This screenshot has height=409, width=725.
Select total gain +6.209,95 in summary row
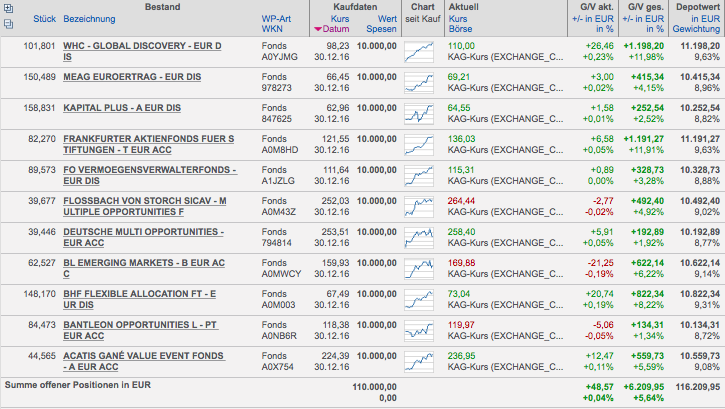pyautogui.click(x=643, y=387)
